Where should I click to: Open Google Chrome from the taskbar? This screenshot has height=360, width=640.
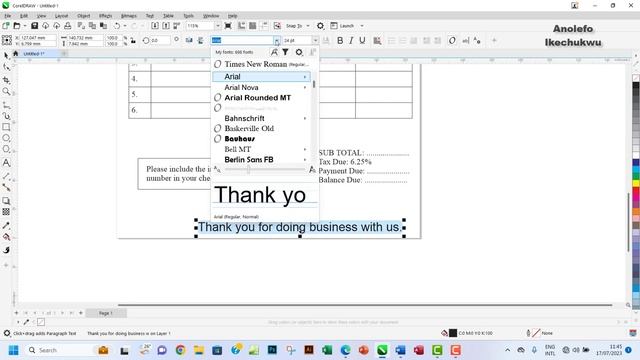coord(180,350)
